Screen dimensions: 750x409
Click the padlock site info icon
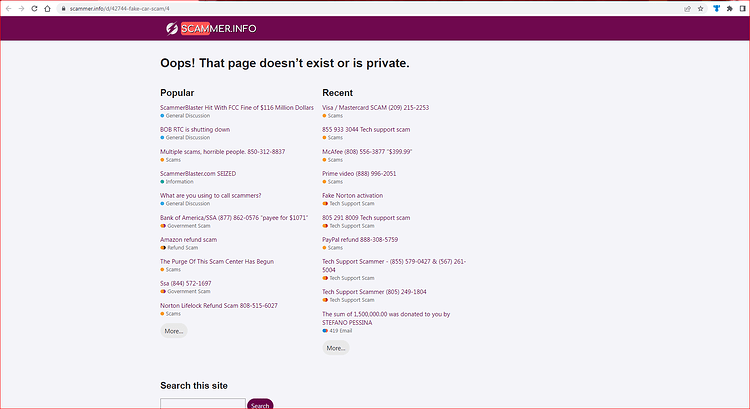(x=63, y=9)
